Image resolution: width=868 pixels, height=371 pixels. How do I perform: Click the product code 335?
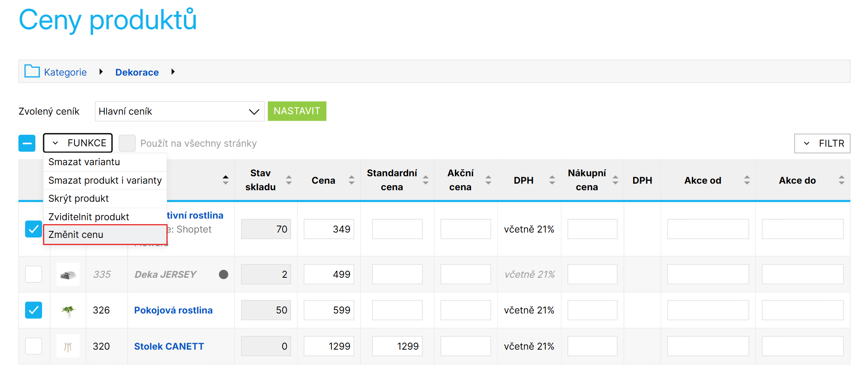(102, 274)
